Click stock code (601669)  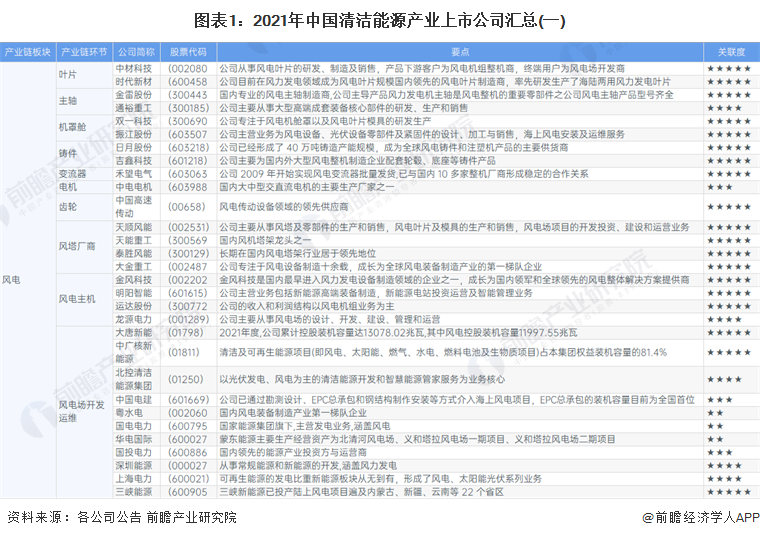point(189,399)
